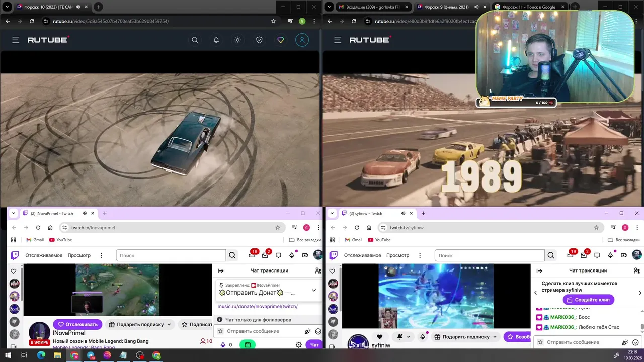Open Twitch notifications with 19 badge in INovaPrimel window
The width and height of the screenshot is (644, 362).
[x=252, y=255]
